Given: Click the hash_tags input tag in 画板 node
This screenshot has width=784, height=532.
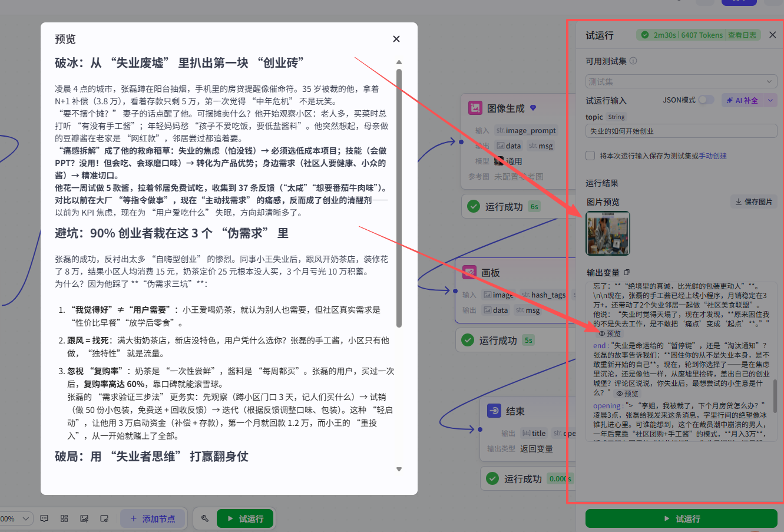Looking at the screenshot, I should 543,295.
